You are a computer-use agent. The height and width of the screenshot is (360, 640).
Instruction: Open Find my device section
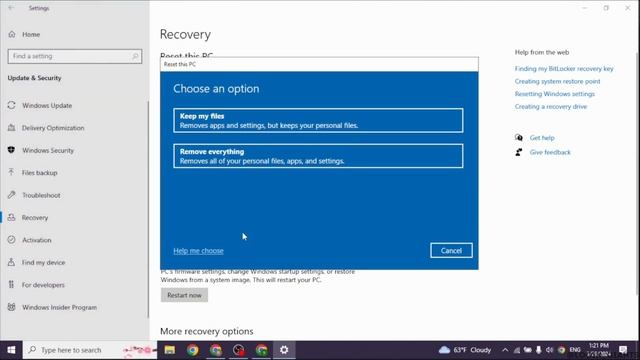[43, 263]
